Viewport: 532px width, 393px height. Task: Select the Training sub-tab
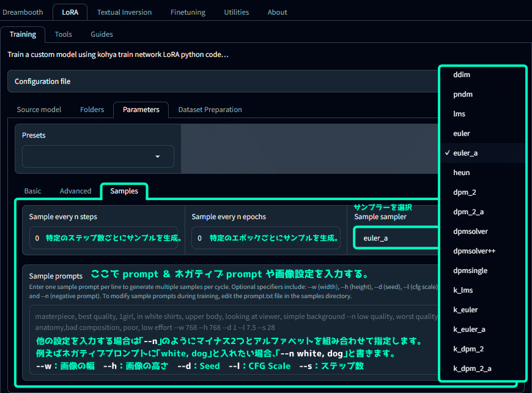(x=23, y=34)
